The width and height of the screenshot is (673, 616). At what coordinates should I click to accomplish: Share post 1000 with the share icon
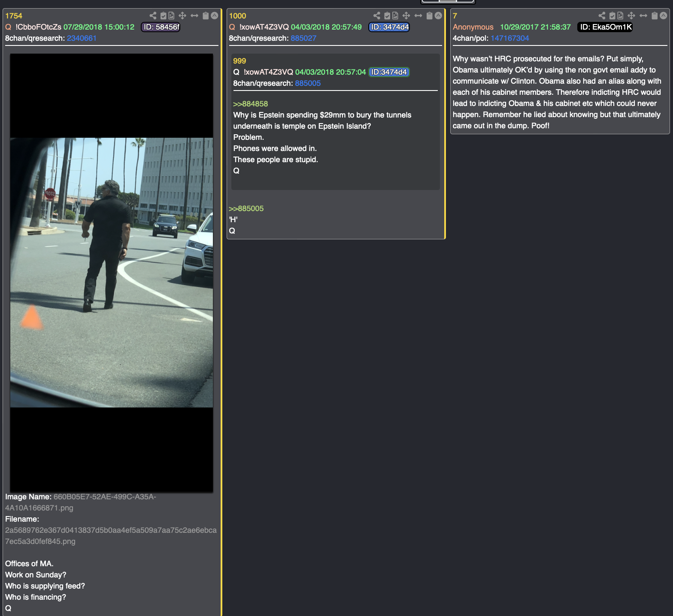[377, 15]
